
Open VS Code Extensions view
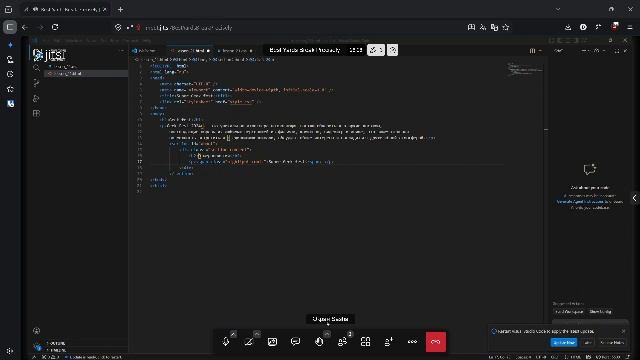pos(36,113)
